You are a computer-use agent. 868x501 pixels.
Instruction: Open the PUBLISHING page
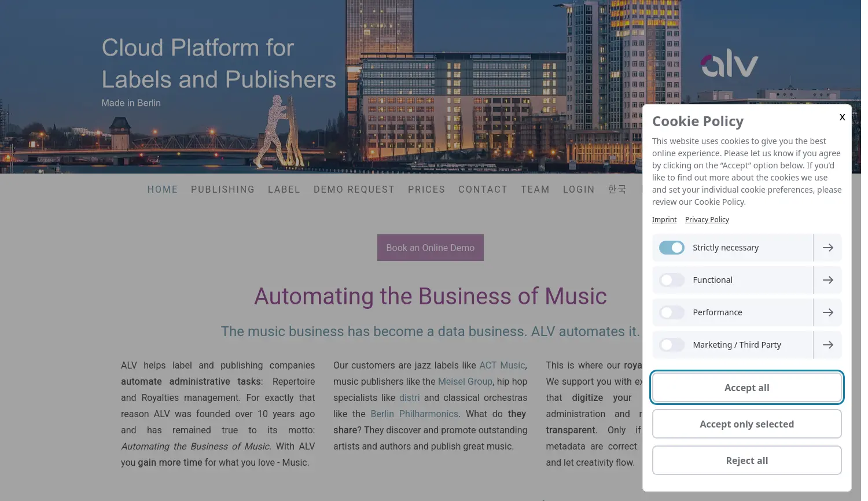click(223, 189)
